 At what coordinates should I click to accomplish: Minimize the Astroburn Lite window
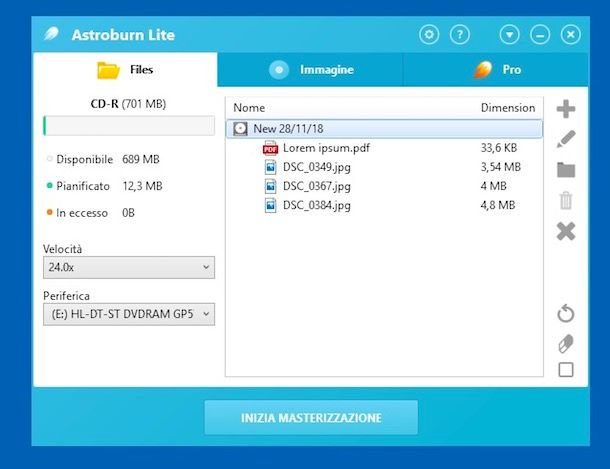(540, 35)
